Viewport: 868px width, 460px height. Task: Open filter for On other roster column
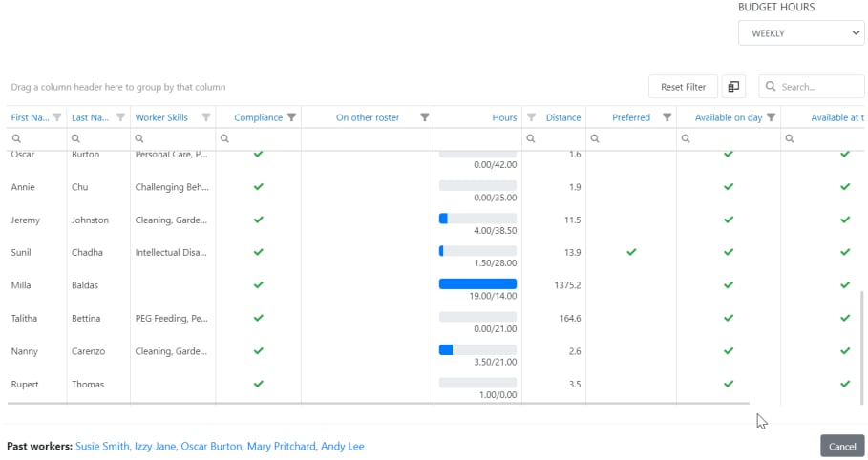[x=425, y=117]
